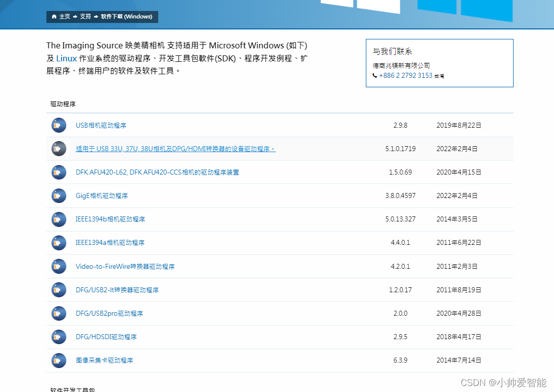Click date 2020年4月15日

click(x=459, y=173)
